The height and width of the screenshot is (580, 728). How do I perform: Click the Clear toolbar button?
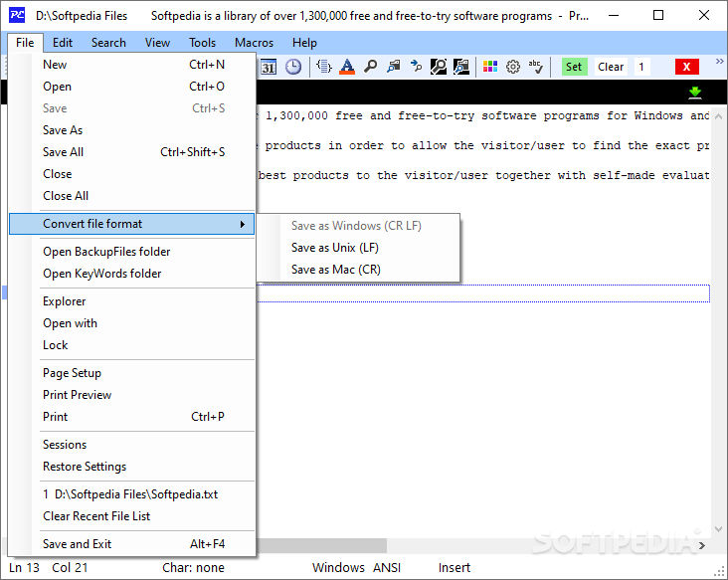click(611, 67)
